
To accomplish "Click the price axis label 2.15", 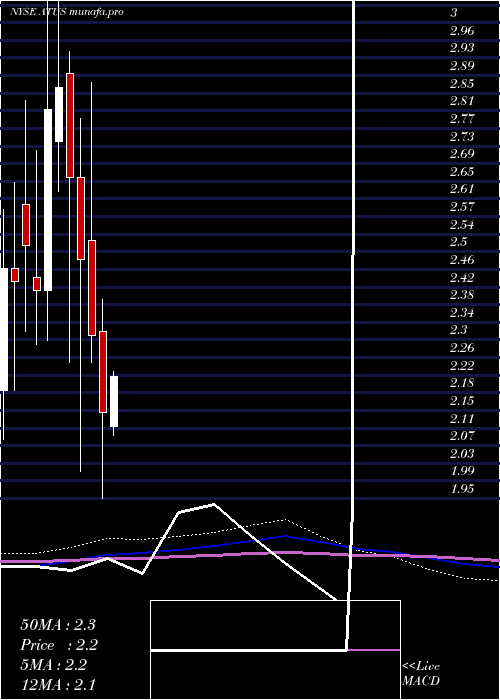I will coord(462,401).
